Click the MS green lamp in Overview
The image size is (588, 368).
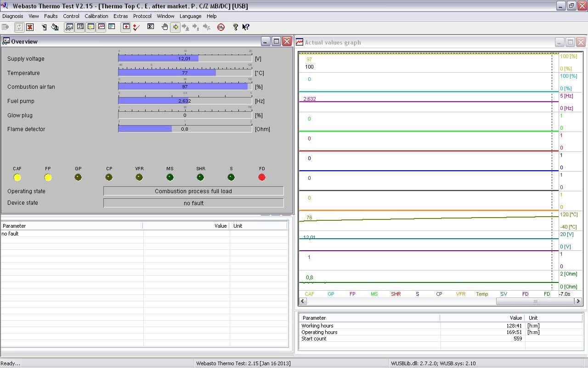click(170, 177)
